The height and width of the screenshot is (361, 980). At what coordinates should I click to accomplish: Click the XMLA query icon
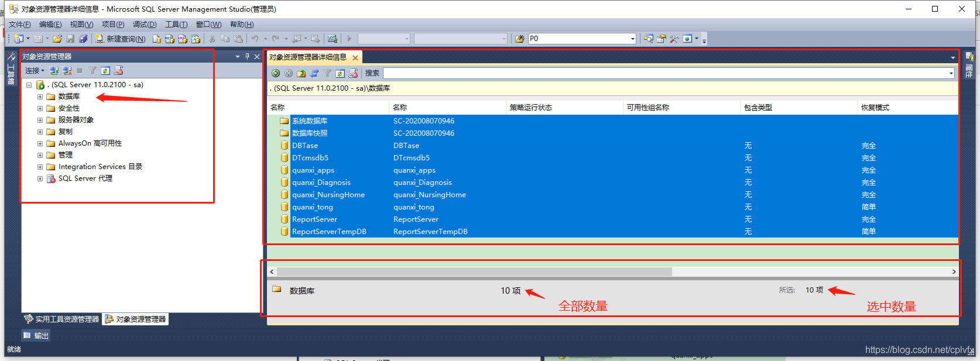(196, 39)
